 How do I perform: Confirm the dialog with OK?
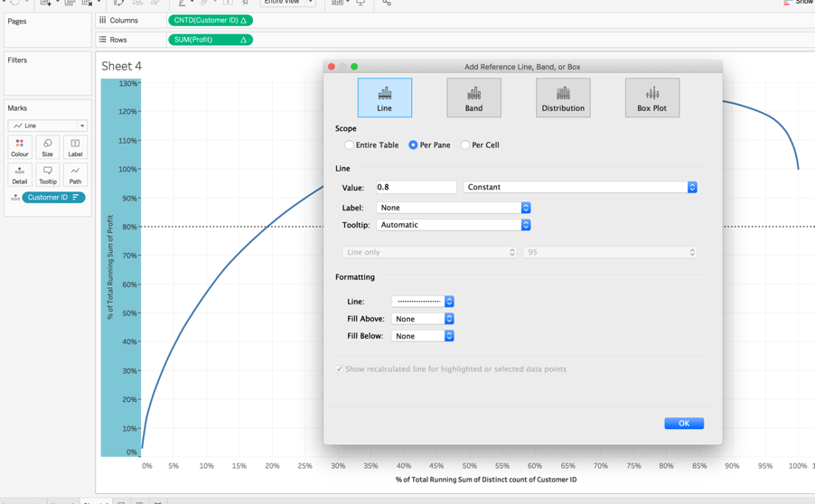(x=684, y=424)
